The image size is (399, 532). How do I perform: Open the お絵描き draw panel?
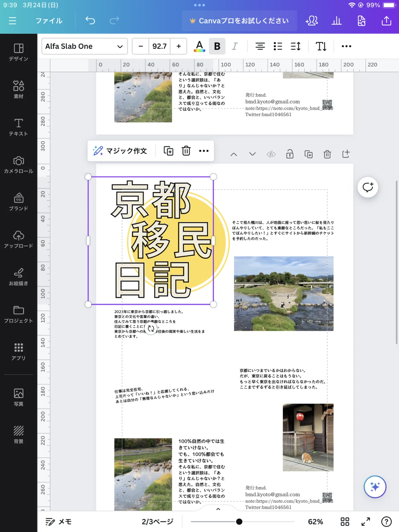pos(19,277)
